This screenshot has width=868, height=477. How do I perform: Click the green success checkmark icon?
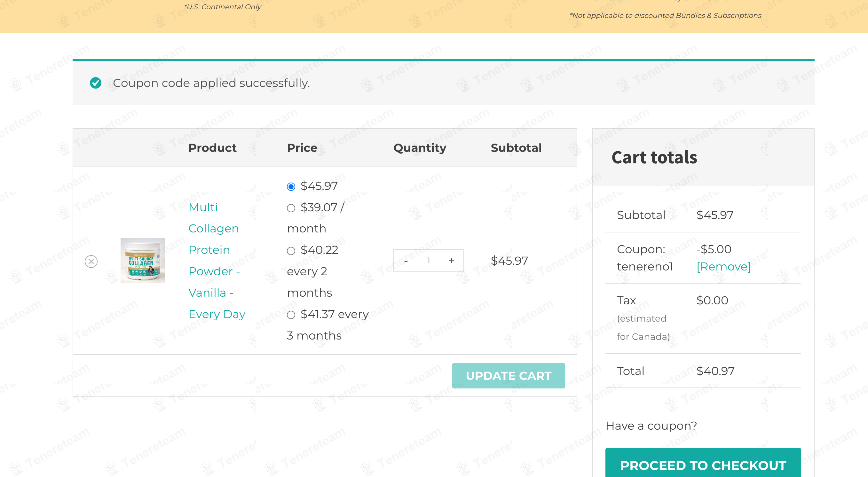(96, 83)
